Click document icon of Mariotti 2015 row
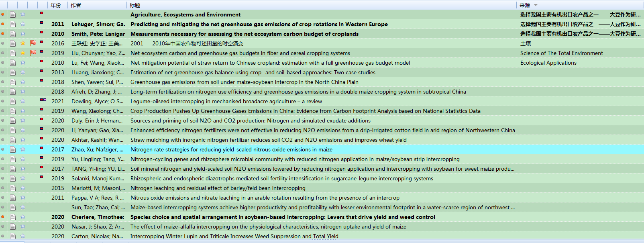Screen dimensions: 644x243 (x=13, y=188)
